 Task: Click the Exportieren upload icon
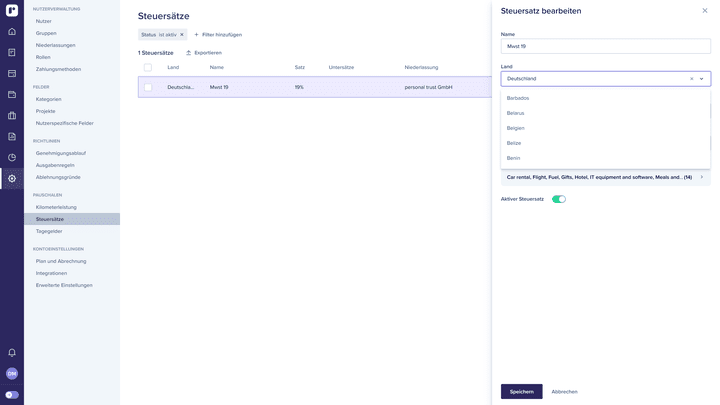tap(189, 52)
